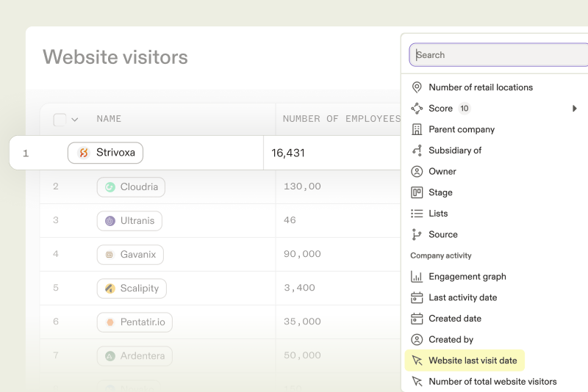Open the Cloudria company chip

point(131,187)
